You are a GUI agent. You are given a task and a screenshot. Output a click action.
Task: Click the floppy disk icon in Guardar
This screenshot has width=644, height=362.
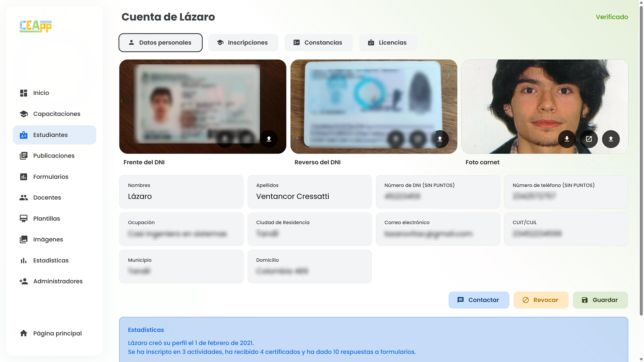coord(585,300)
